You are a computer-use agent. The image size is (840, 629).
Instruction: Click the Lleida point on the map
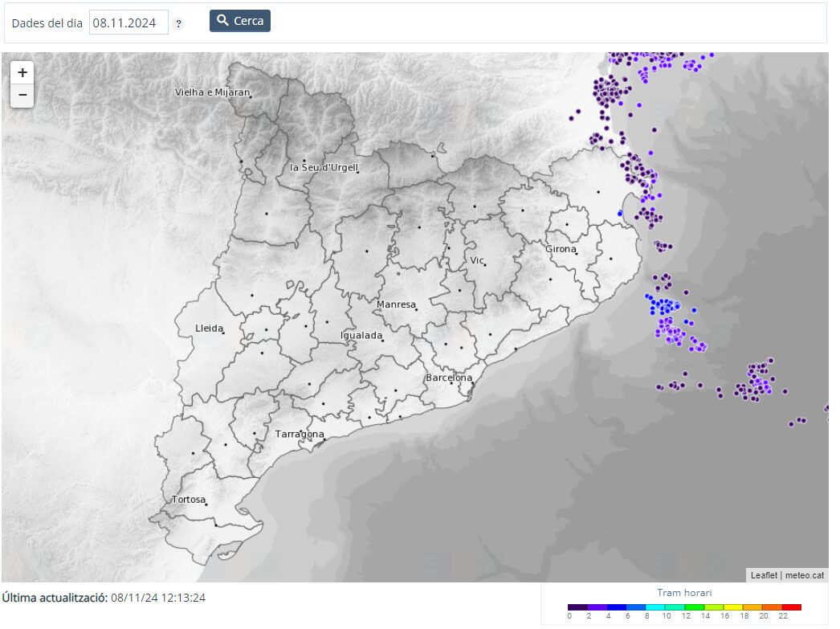coord(223,333)
